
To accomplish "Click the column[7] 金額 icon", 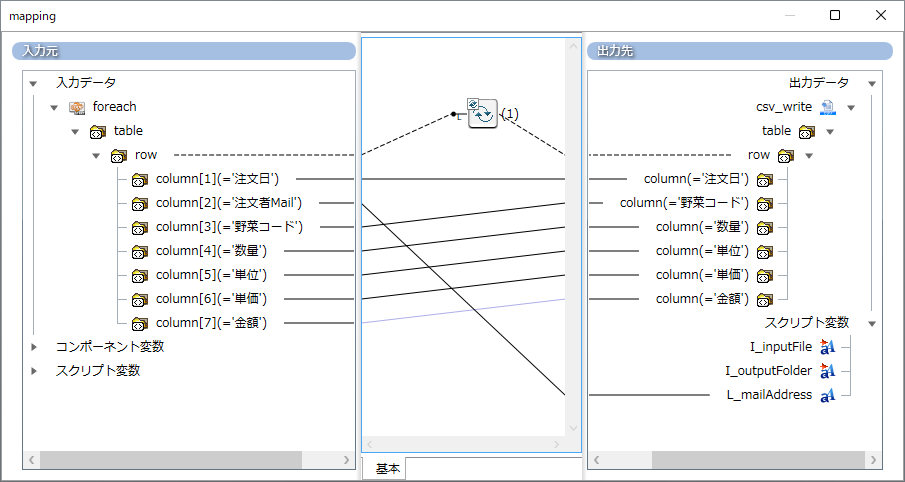I will coord(140,323).
